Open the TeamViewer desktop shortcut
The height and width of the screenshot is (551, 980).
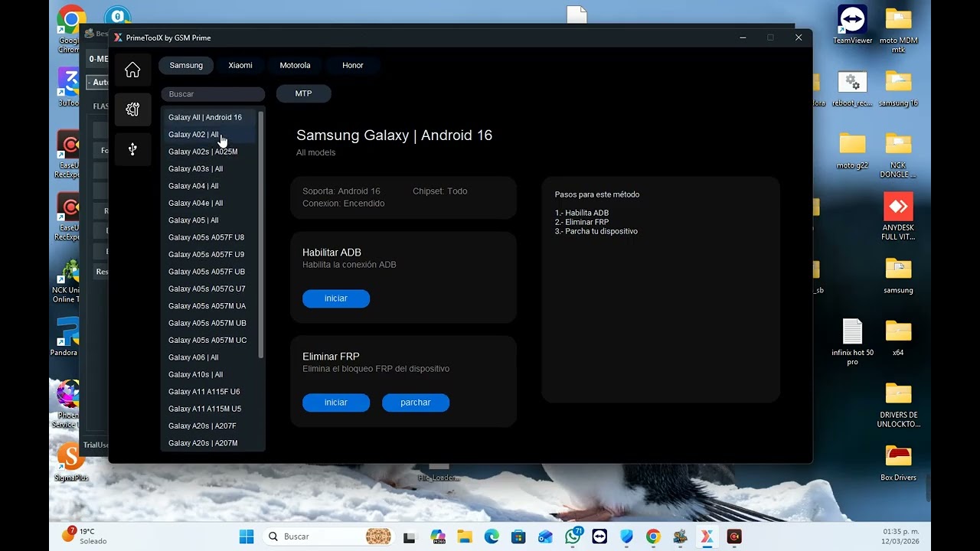click(852, 24)
